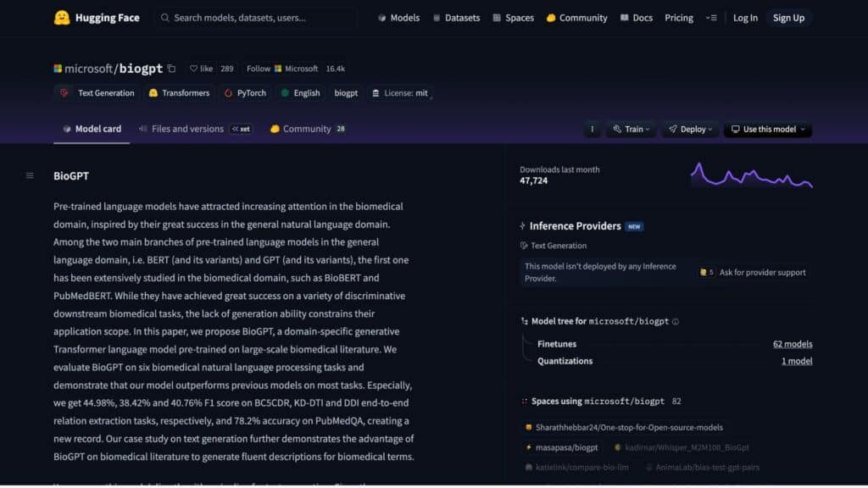Focus the search models input field
This screenshot has height=488, width=868.
[x=254, y=18]
